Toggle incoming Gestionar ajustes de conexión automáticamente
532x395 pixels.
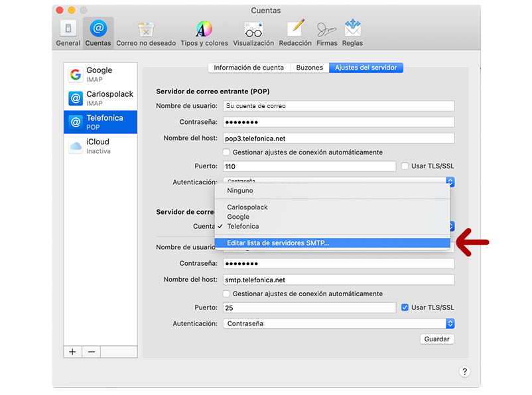226,152
